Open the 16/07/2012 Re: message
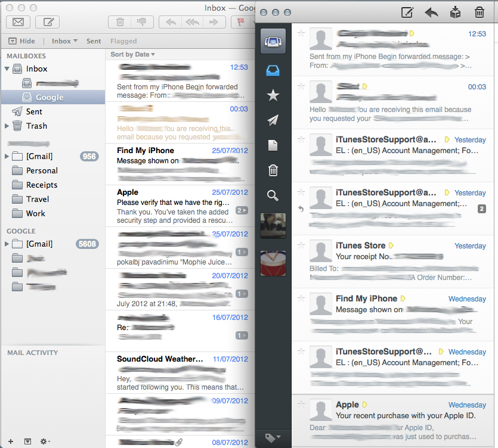This screenshot has width=498, height=448. click(x=180, y=331)
